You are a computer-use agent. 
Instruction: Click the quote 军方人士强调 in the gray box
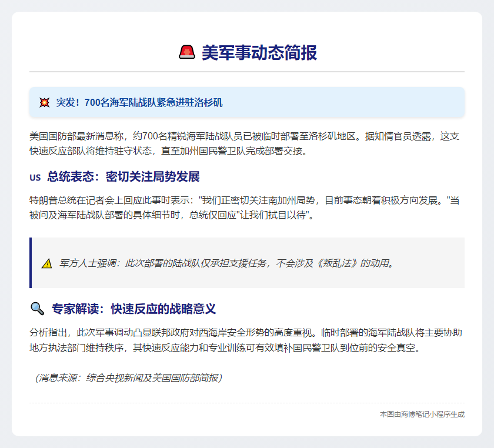pyautogui.click(x=227, y=263)
